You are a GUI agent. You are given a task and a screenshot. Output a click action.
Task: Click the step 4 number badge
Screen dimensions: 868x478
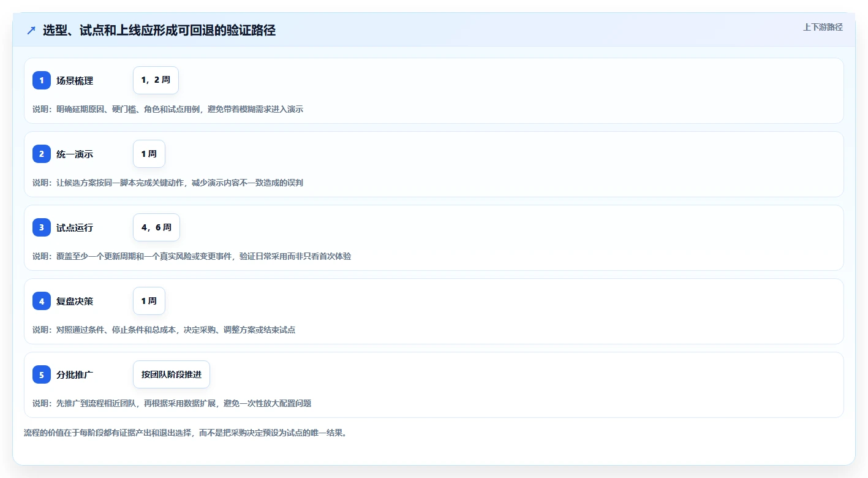pyautogui.click(x=42, y=301)
